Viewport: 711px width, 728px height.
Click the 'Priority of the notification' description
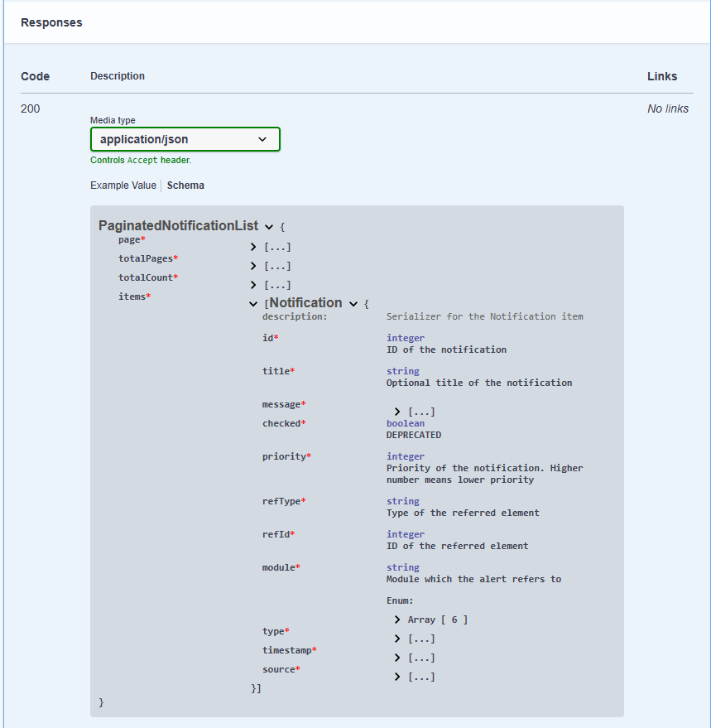click(484, 474)
